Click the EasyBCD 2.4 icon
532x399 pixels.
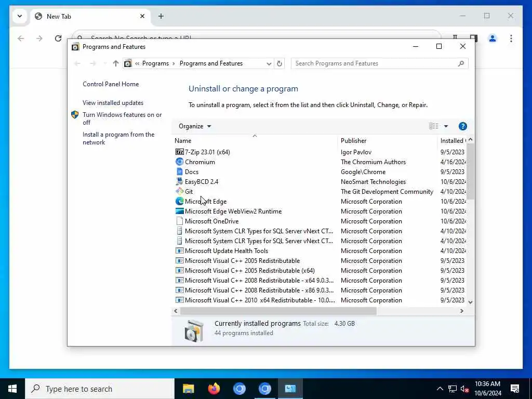pyautogui.click(x=179, y=181)
